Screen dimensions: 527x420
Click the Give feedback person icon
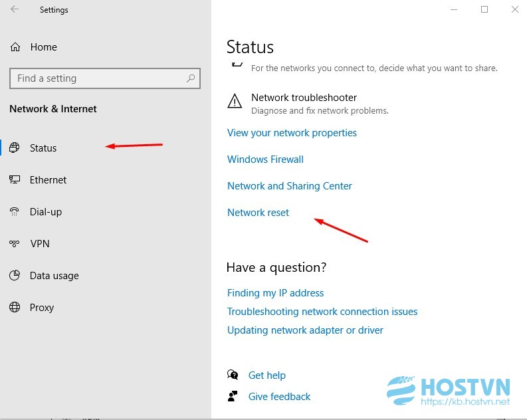coord(233,396)
